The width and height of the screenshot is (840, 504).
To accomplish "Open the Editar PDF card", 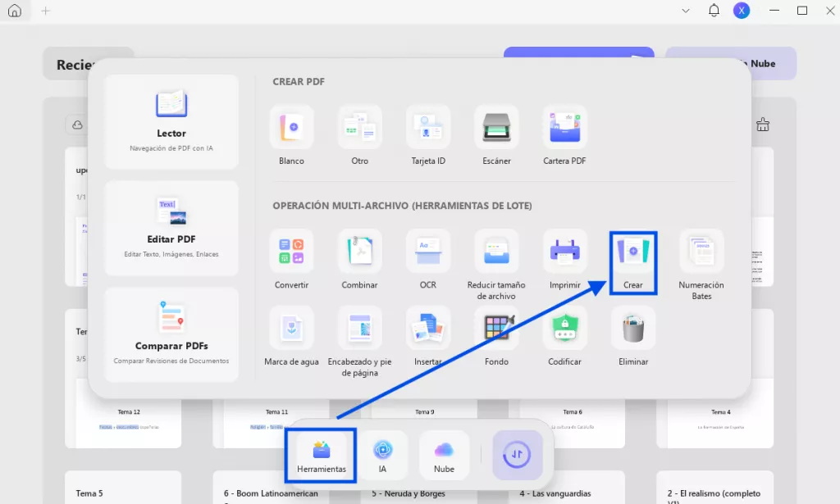I will [171, 228].
